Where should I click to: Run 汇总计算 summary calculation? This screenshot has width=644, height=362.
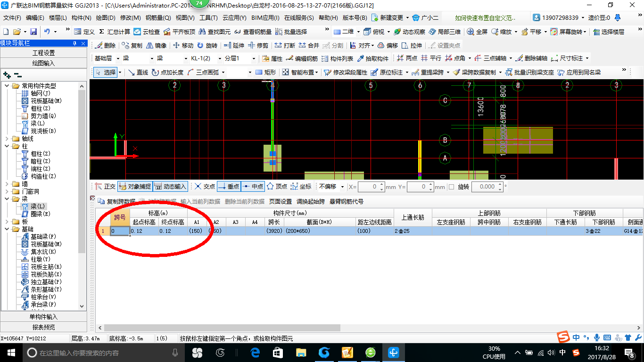coord(115,32)
